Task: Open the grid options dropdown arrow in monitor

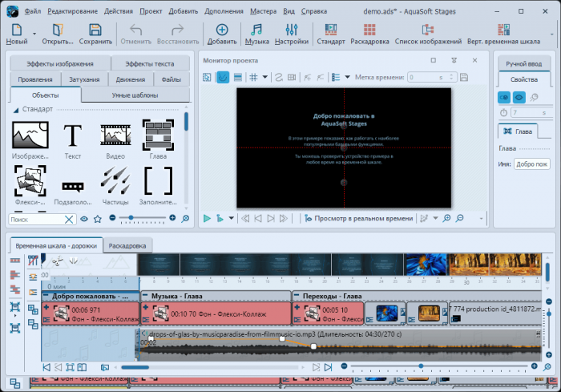Action: [x=265, y=78]
